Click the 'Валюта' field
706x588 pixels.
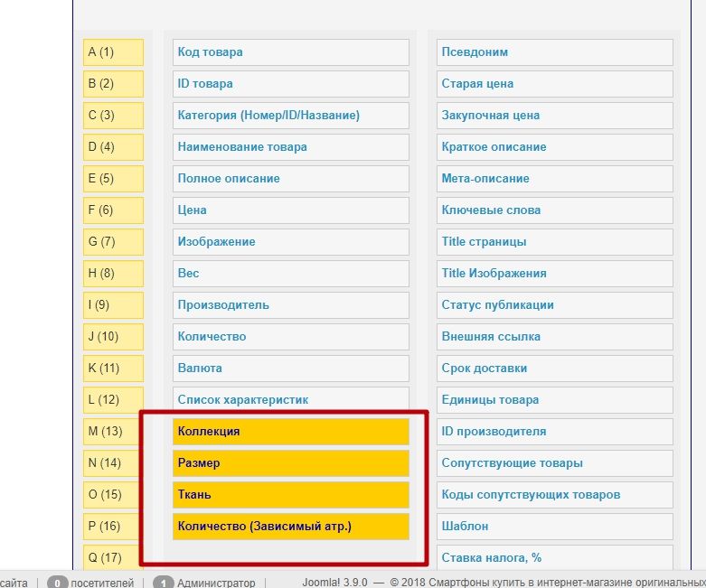click(x=291, y=369)
